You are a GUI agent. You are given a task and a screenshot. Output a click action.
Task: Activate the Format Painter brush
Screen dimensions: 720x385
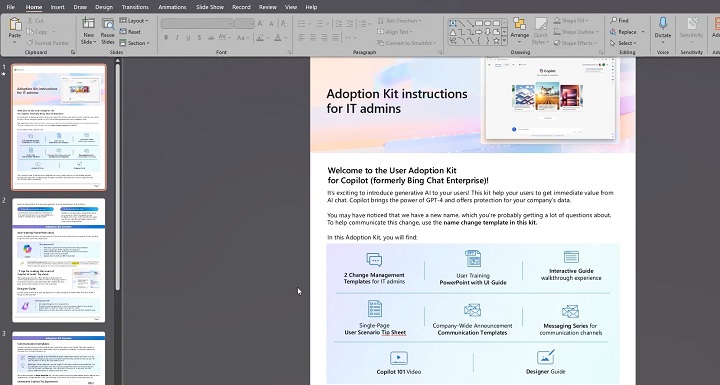pyautogui.click(x=47, y=43)
